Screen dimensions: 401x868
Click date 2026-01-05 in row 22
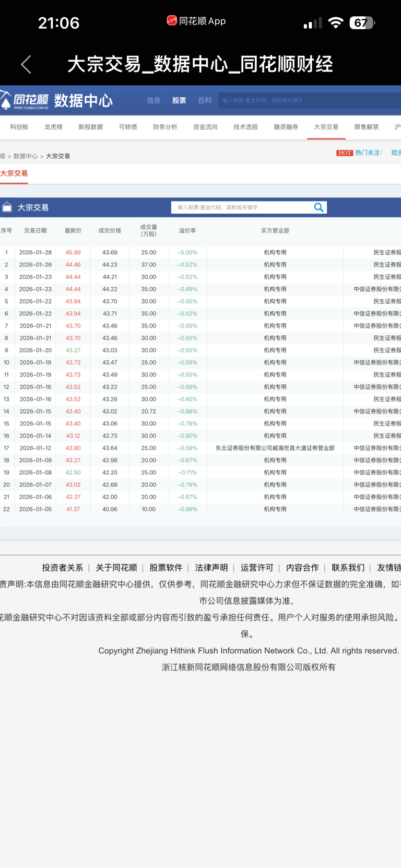pos(36,509)
